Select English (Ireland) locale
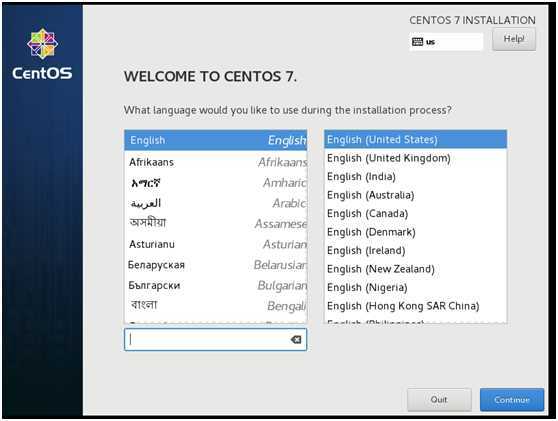Viewport: 558px width, 421px height. (415, 251)
